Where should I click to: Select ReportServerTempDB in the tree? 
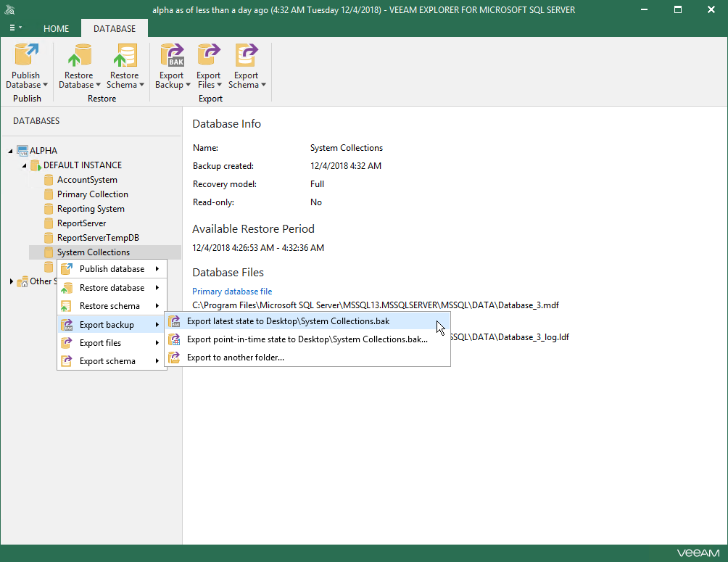[x=98, y=238]
